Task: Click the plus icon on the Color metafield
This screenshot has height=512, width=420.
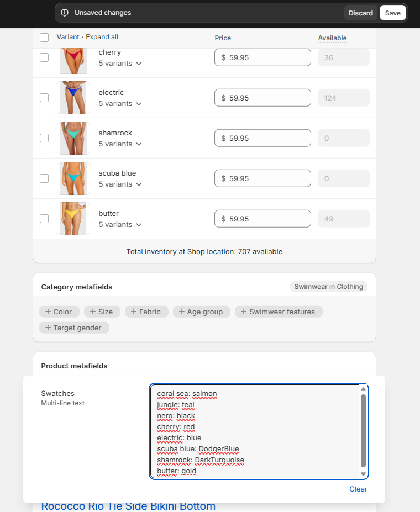Action: click(48, 312)
